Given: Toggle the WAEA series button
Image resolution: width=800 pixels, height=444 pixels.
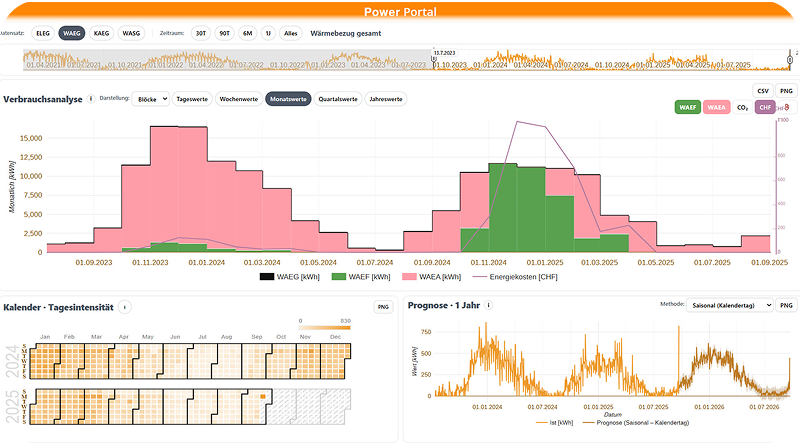Looking at the screenshot, I should 716,106.
